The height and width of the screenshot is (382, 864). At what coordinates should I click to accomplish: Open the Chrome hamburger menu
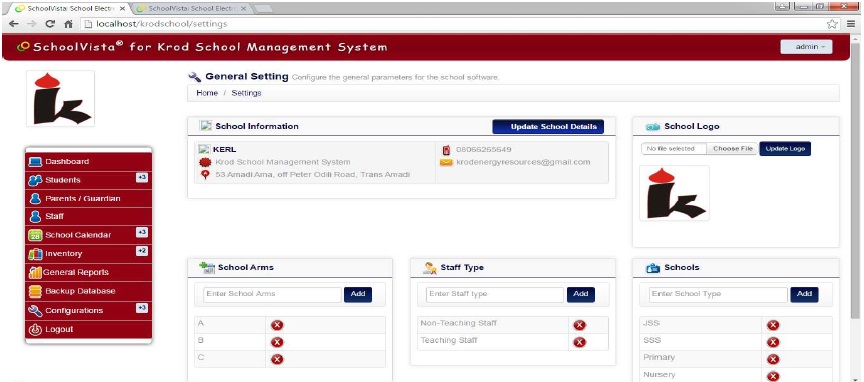coord(851,24)
